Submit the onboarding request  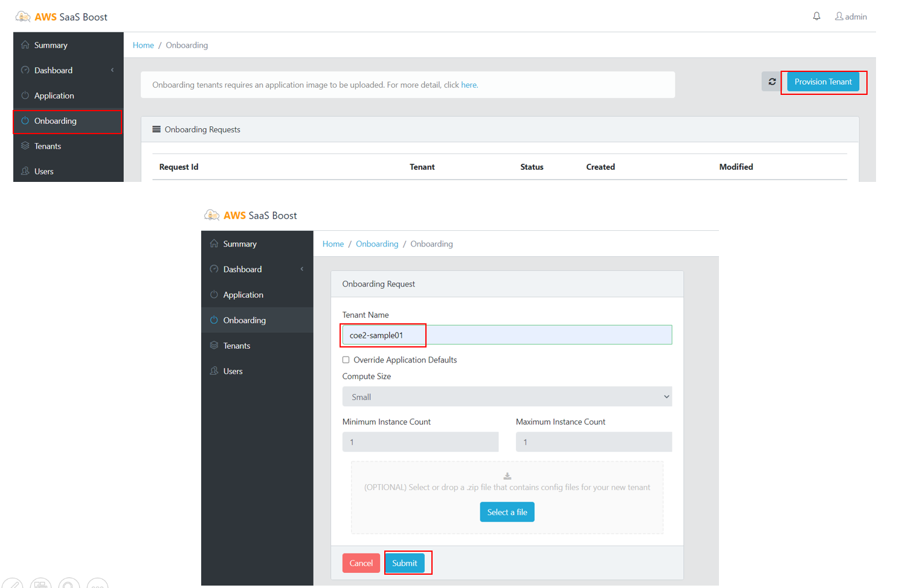coord(404,563)
